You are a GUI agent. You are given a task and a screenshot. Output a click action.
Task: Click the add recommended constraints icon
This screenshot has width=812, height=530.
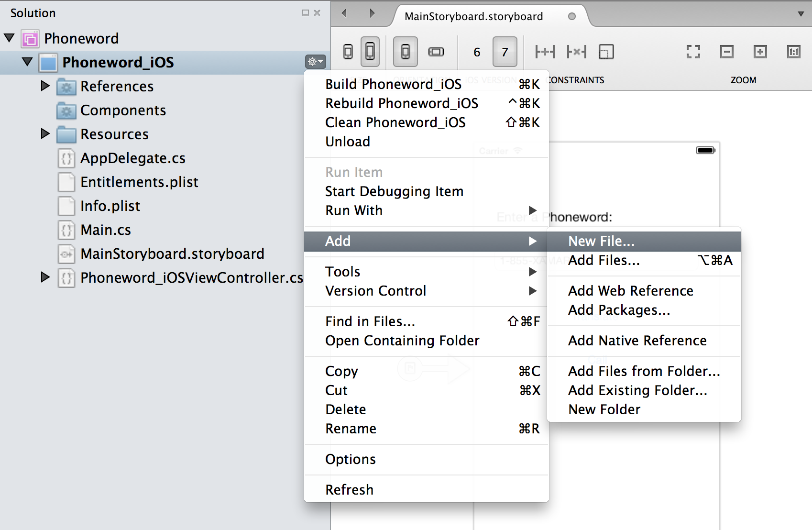tap(545, 52)
